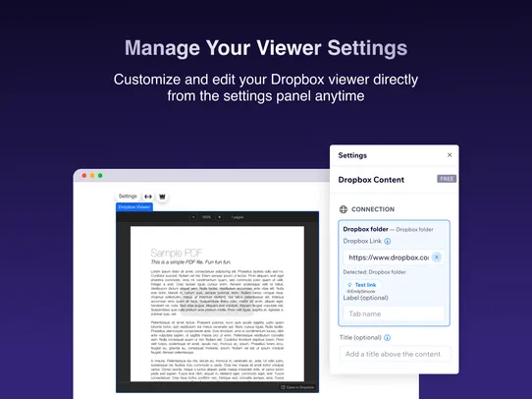Screen dimensions: 532x399
Task: Click the Title (optional) info icon
Action: 387,337
